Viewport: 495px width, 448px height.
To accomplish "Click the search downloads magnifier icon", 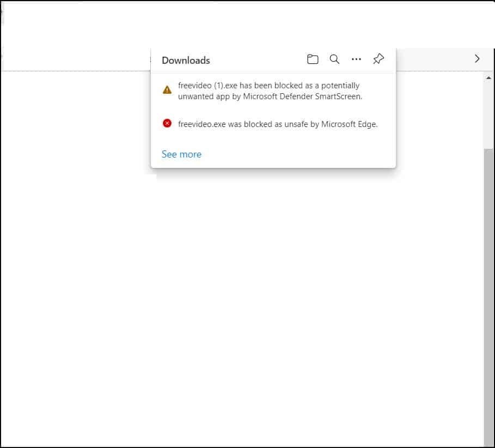I will click(335, 59).
